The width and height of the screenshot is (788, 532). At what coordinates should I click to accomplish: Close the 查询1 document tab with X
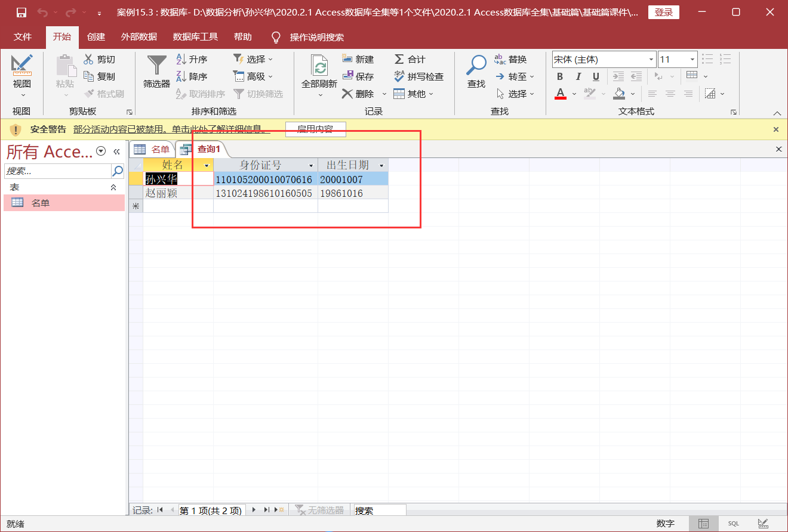point(778,149)
